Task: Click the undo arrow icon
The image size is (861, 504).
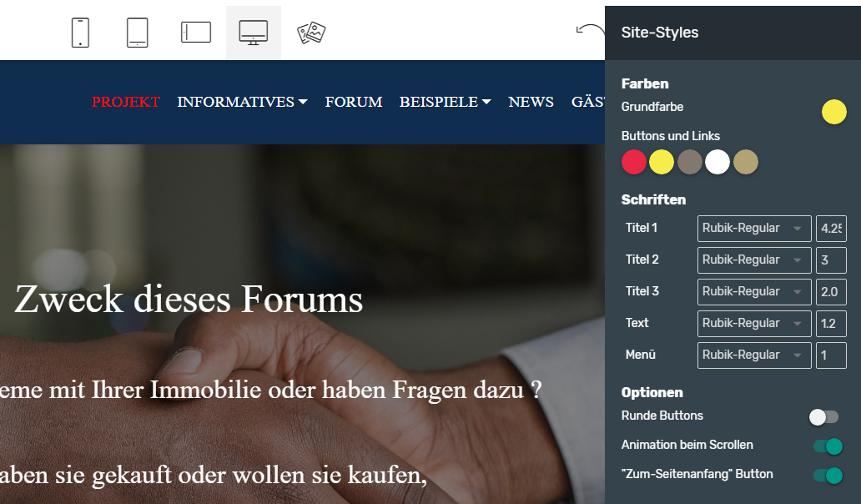Action: (590, 31)
